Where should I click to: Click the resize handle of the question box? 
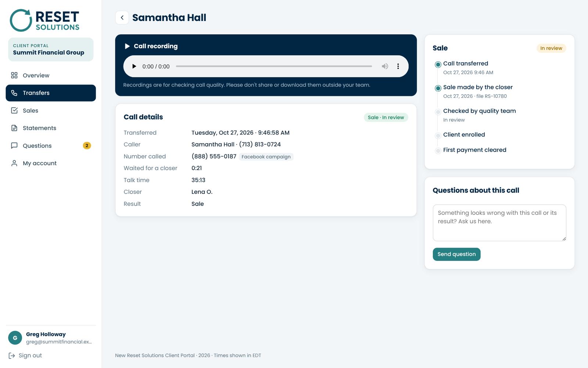564,239
